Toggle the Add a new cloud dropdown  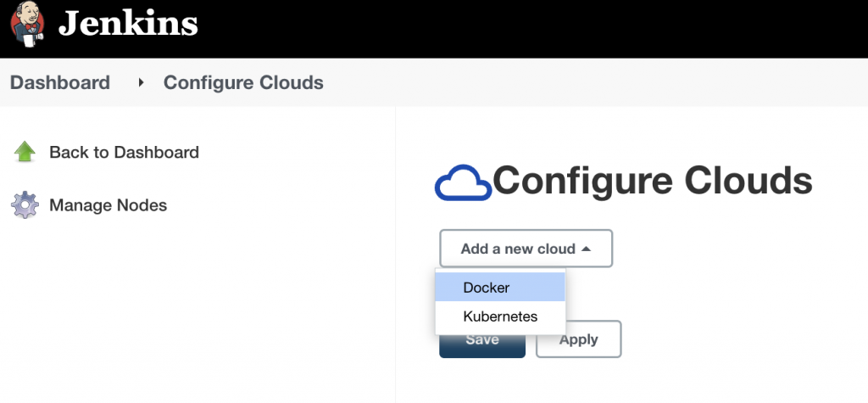(x=518, y=249)
